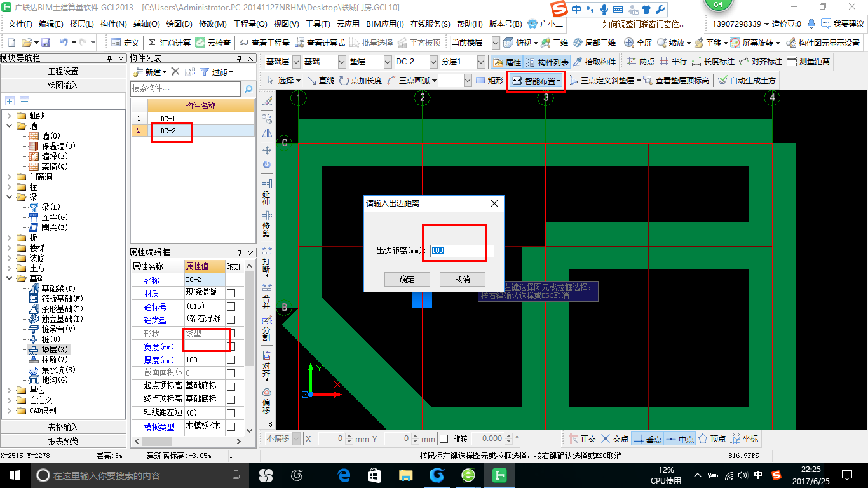Select 两点 two-point axis tool
The height and width of the screenshot is (488, 868).
point(641,62)
